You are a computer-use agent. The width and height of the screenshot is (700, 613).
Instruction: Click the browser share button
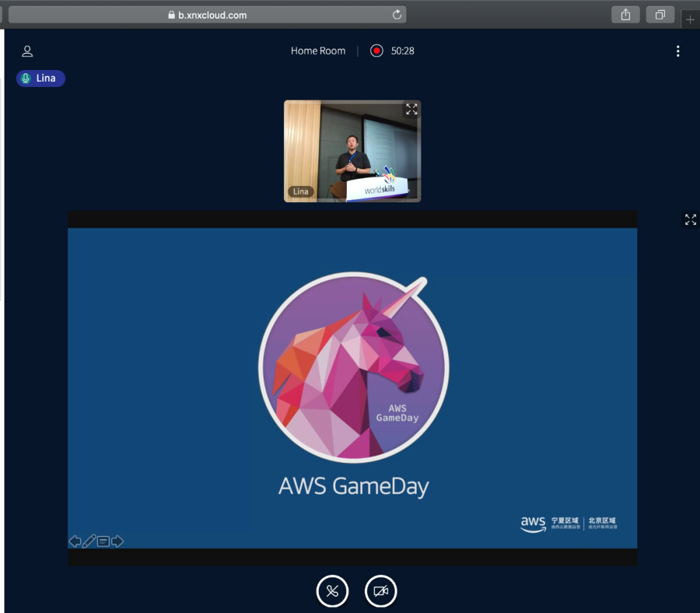625,15
